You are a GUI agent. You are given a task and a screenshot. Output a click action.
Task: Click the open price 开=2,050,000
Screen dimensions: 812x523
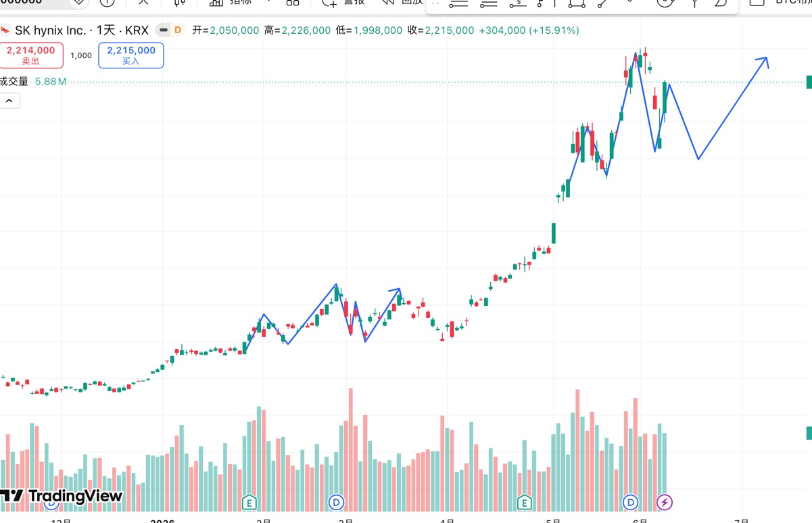click(226, 30)
